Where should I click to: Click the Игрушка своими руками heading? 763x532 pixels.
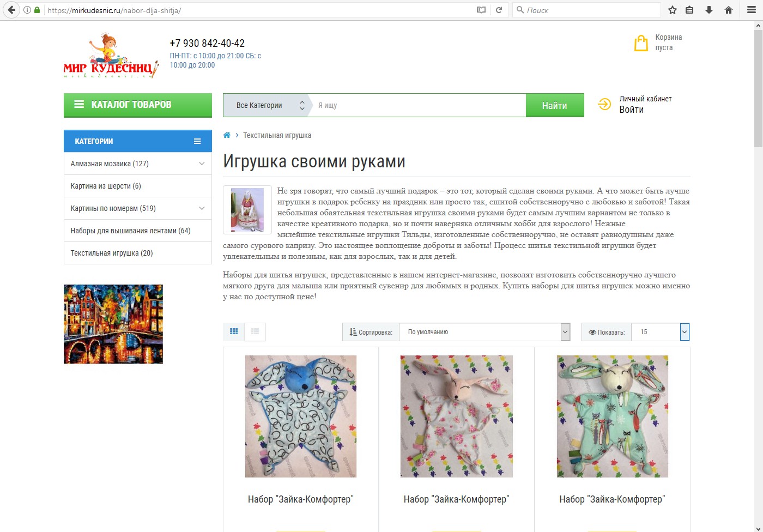(314, 161)
